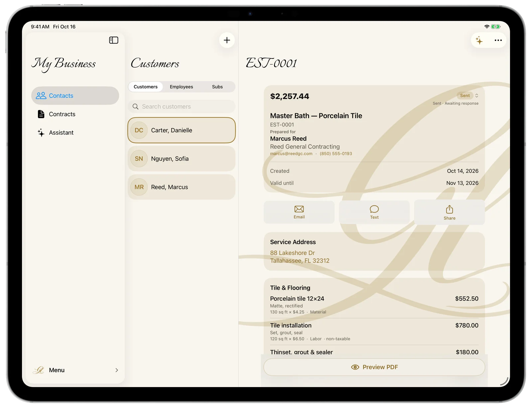
Task: Call phone number (850) 555-0193
Action: point(336,154)
